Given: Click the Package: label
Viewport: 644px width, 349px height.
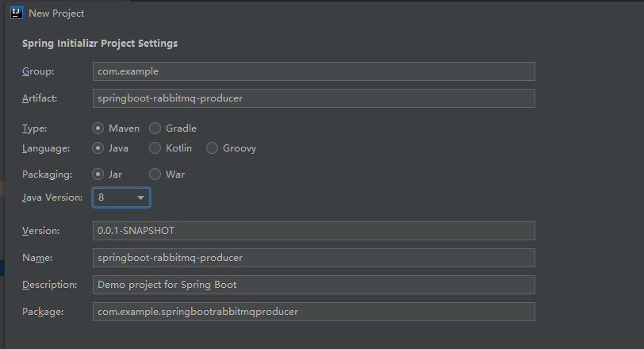Looking at the screenshot, I should (43, 312).
